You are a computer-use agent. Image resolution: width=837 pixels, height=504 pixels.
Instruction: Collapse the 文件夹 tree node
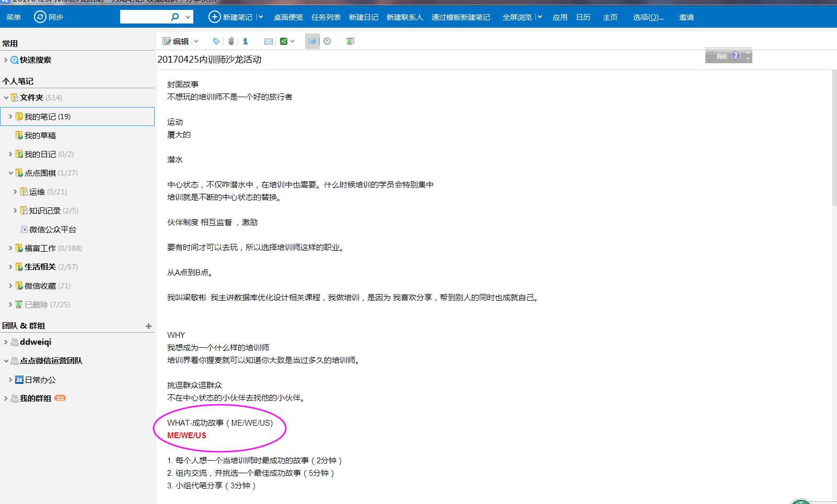6,98
